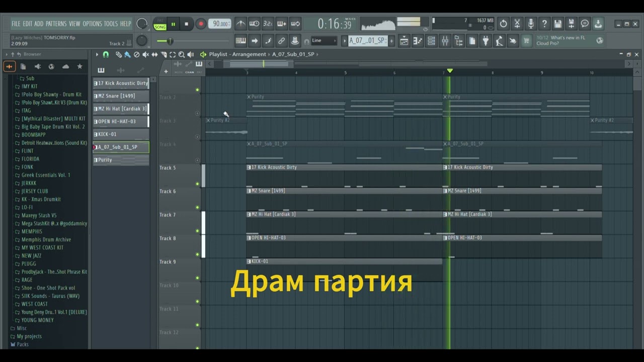Stop playback with the stop button

[187, 24]
